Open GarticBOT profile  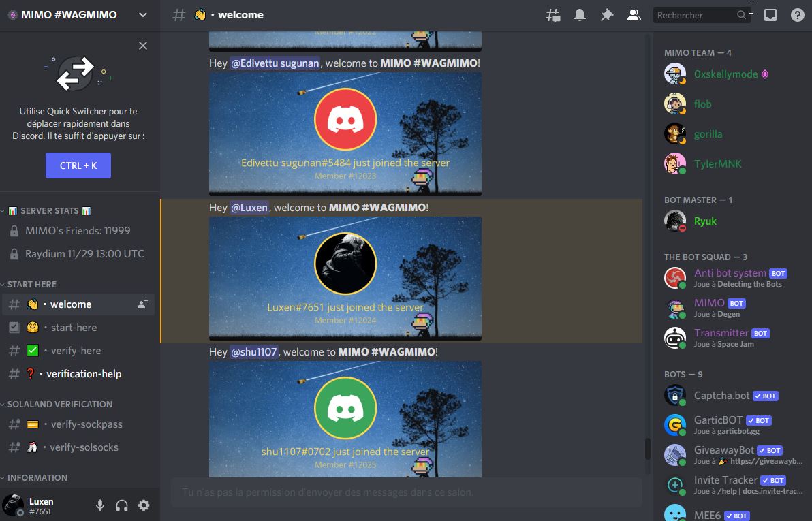pos(732,425)
